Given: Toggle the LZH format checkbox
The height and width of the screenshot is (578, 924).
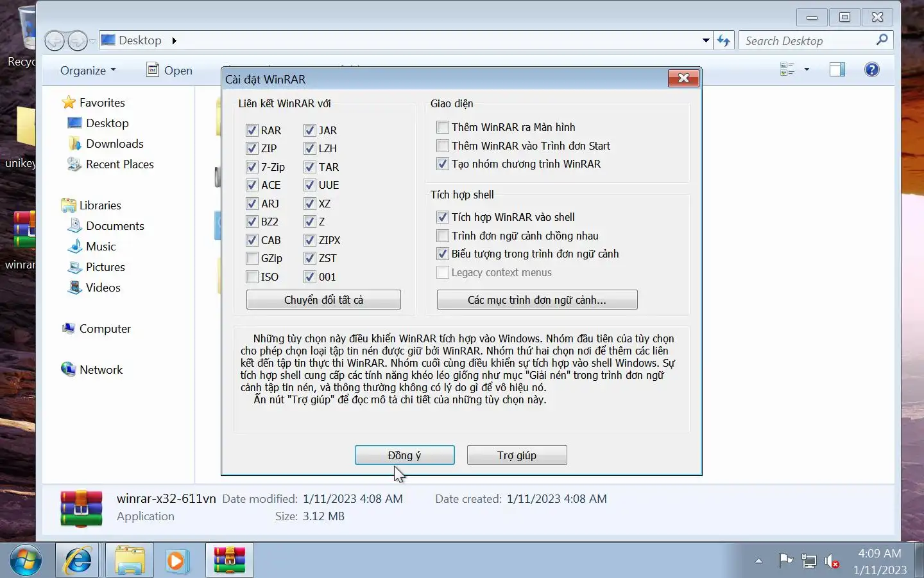Looking at the screenshot, I should tap(310, 148).
